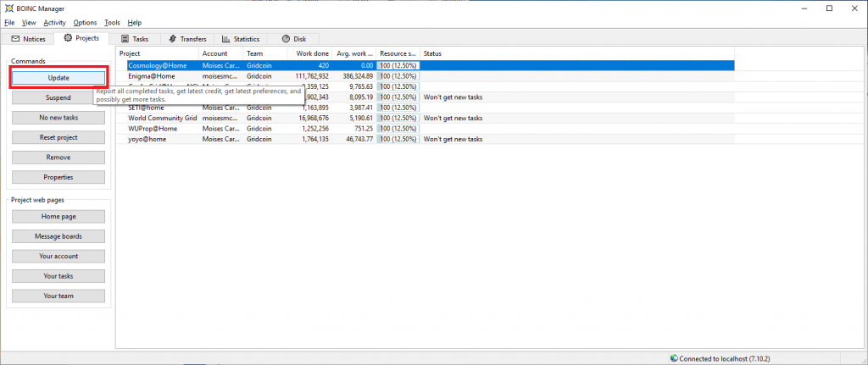Open the Tools menu
Viewport: 868px width, 365px height.
click(112, 22)
